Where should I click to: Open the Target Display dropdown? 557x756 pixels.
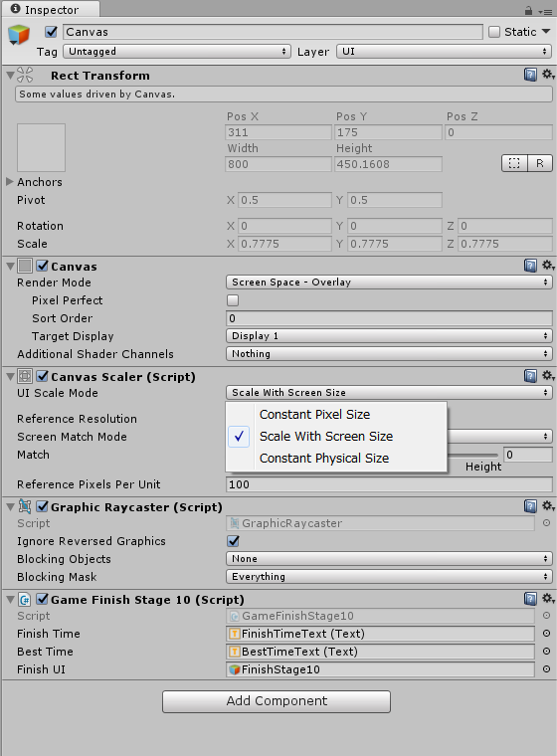point(389,335)
